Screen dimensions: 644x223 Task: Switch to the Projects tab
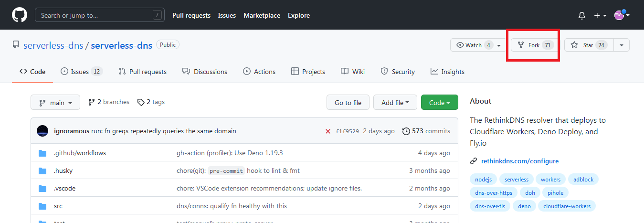coord(308,72)
